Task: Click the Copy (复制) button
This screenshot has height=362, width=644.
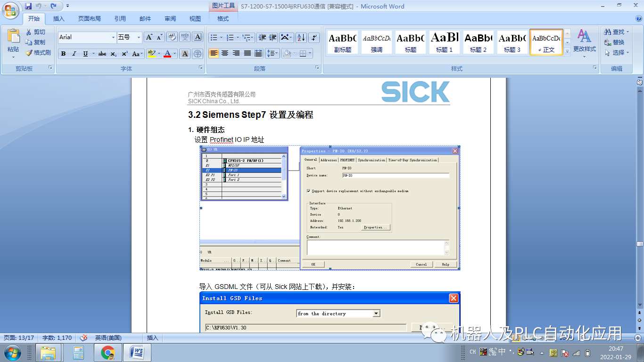Action: click(36, 42)
